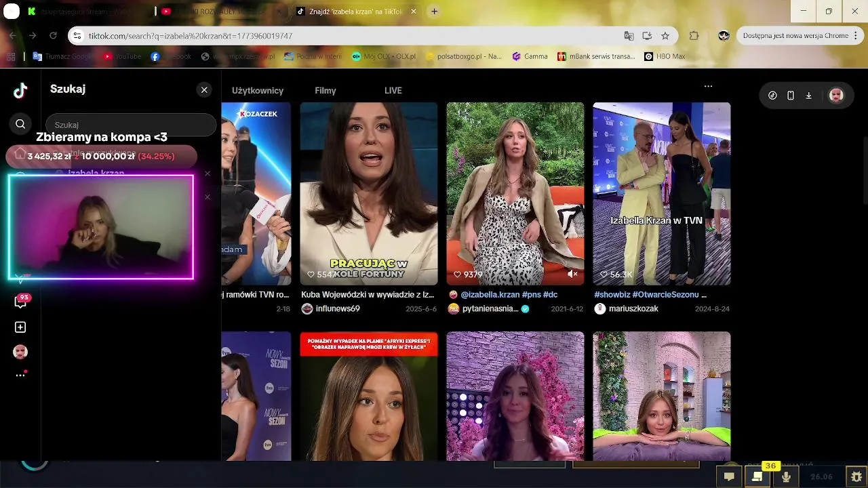
Task: Open the Chrome three-dot menu
Action: coord(856,36)
